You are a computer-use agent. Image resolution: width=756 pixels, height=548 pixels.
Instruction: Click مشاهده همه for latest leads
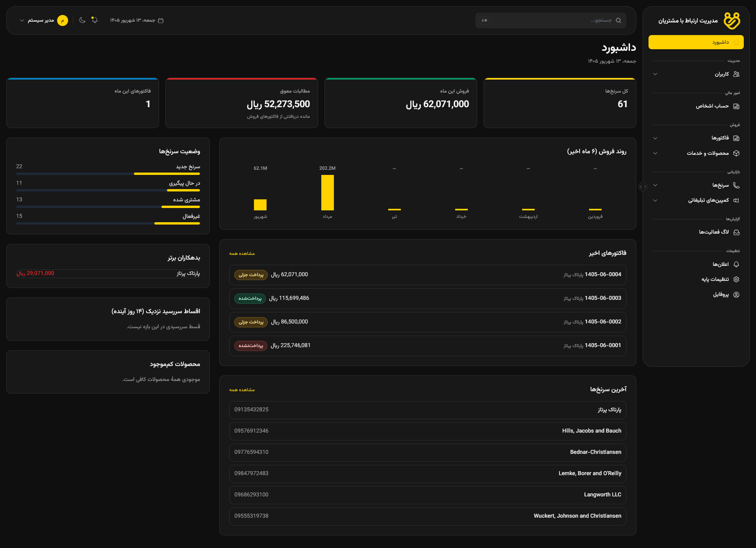(x=242, y=390)
